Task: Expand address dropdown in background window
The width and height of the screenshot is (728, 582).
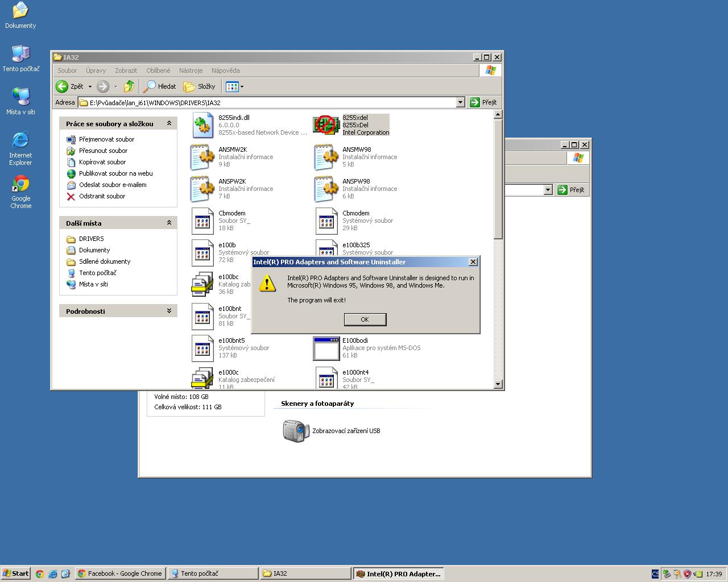Action: click(548, 190)
